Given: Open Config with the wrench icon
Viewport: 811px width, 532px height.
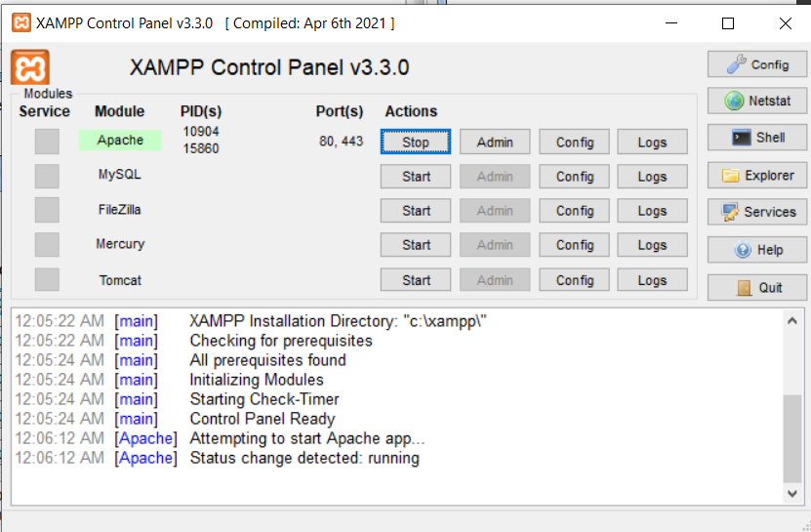Looking at the screenshot, I should click(x=756, y=64).
